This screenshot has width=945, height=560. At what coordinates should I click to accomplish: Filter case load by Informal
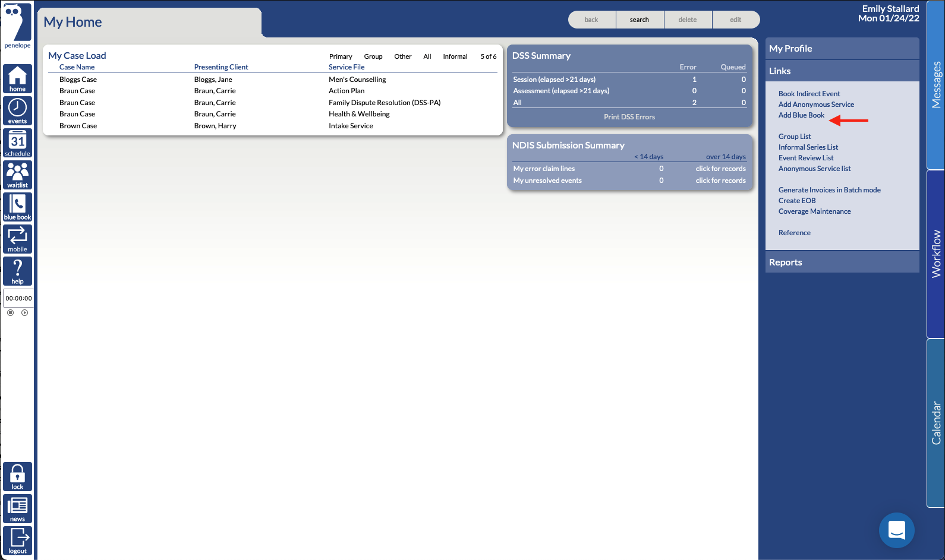click(455, 56)
